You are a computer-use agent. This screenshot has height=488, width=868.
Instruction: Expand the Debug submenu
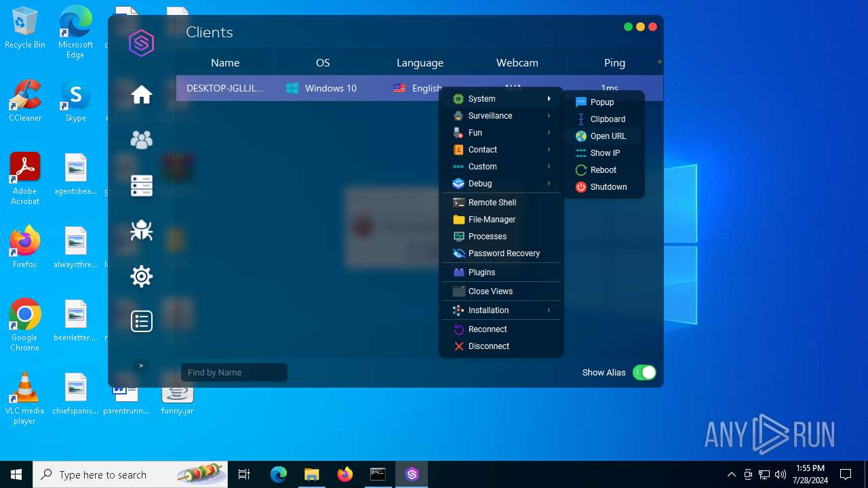tap(501, 184)
